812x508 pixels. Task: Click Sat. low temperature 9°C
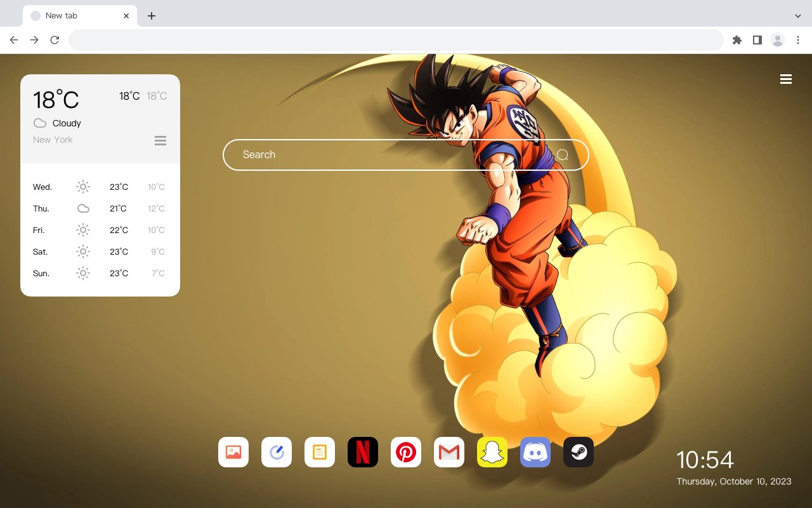tap(158, 251)
